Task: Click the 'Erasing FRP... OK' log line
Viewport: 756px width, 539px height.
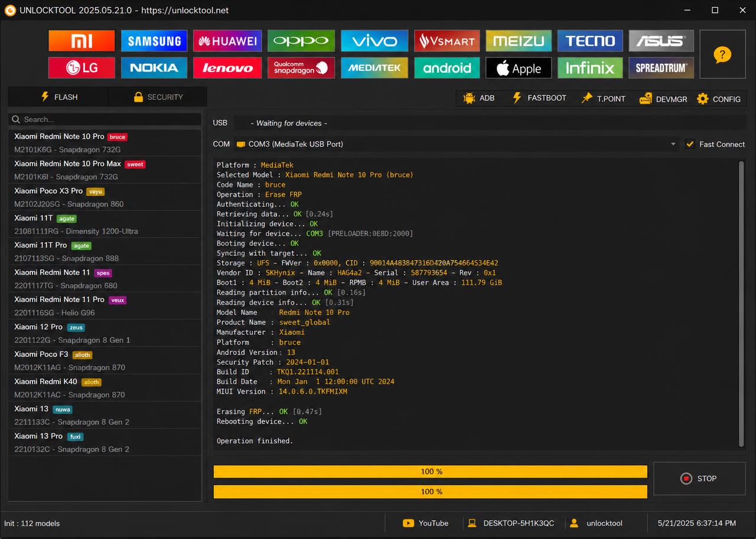Action: [269, 411]
